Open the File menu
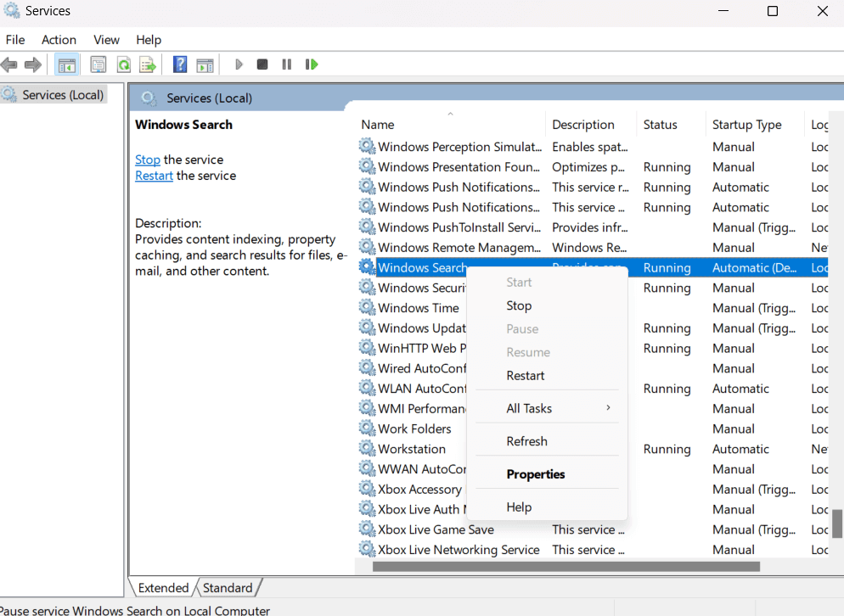 point(15,40)
